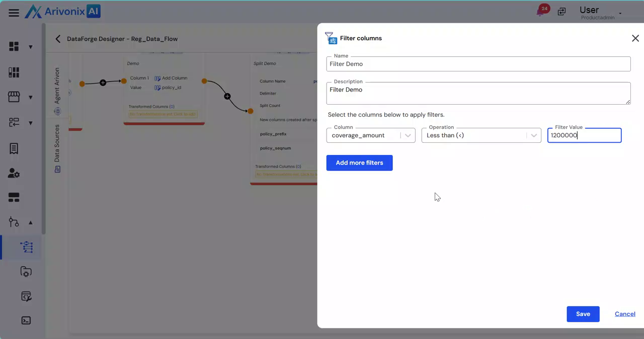
Task: Expand the User Productadmin account menu
Action: [620, 13]
